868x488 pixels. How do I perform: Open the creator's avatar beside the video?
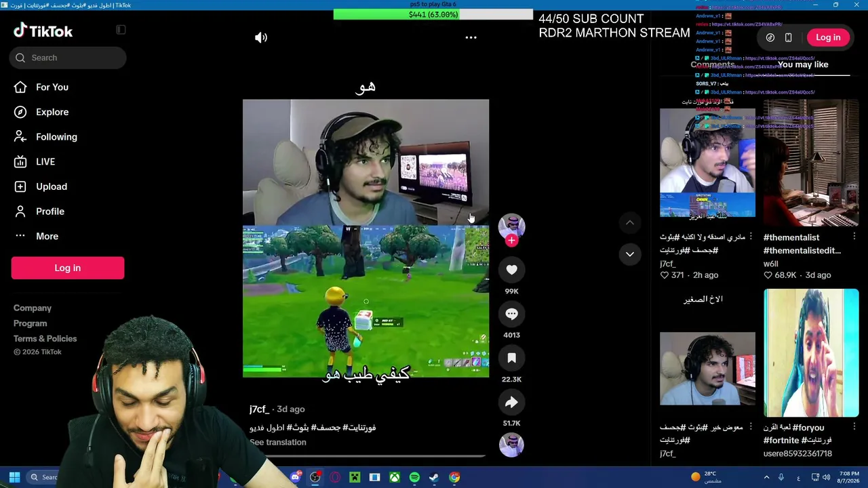(511, 226)
